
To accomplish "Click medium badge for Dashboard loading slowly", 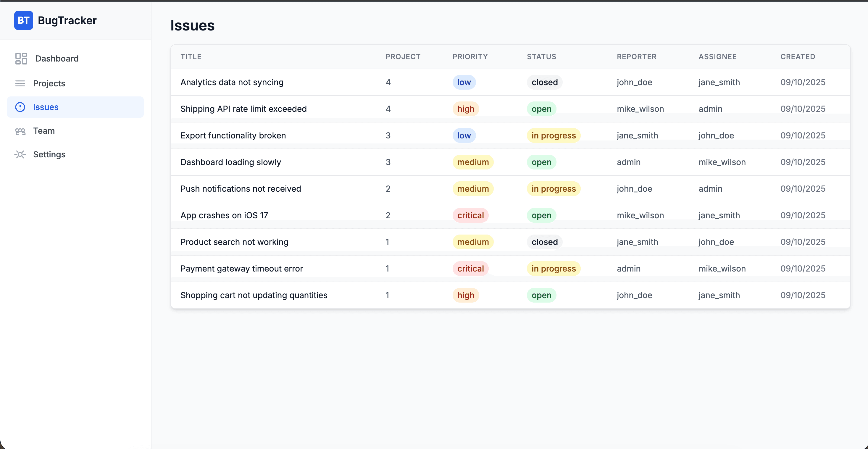I will [x=473, y=162].
